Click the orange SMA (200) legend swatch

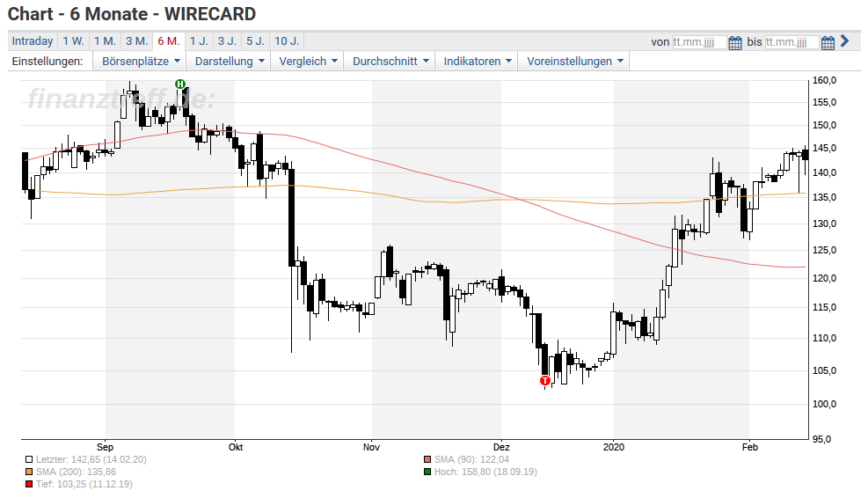[29, 472]
